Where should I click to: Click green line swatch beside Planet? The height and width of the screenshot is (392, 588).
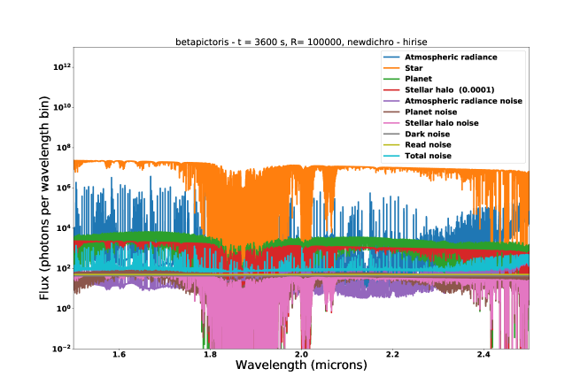391,79
